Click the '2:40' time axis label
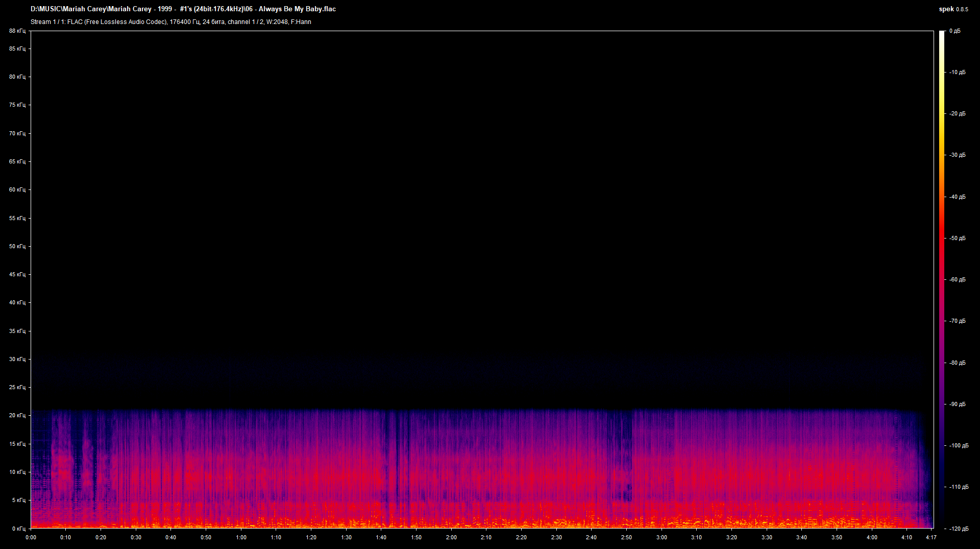Viewport: 980px width, 549px height. tap(592, 537)
